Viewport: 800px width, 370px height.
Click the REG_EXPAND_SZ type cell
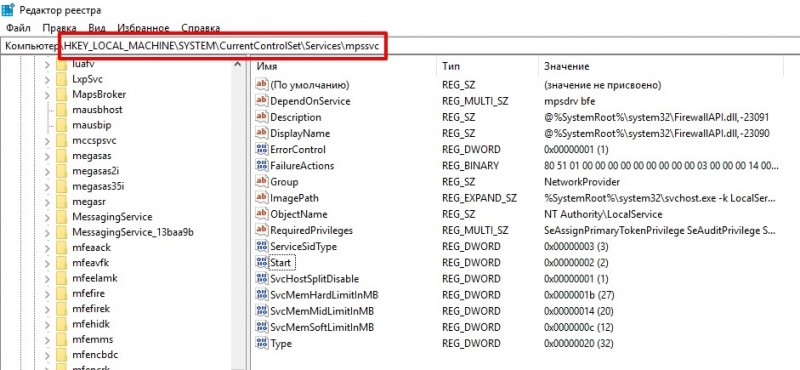tap(479, 198)
